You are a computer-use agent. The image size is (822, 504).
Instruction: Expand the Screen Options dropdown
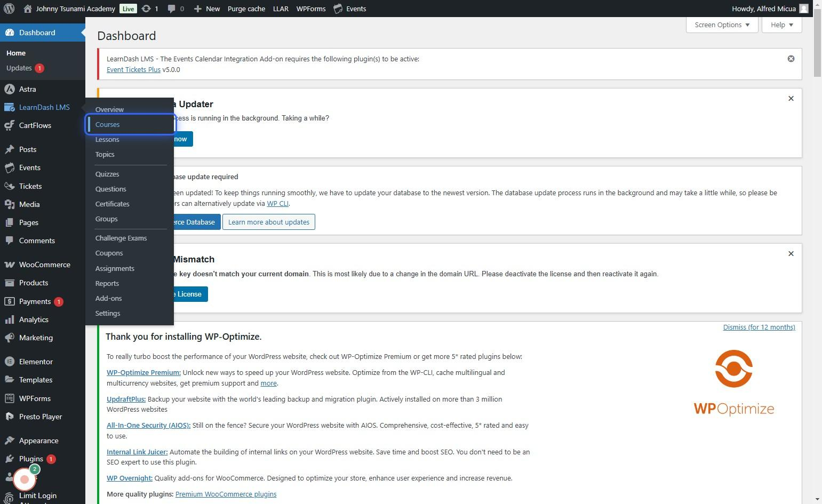(722, 25)
